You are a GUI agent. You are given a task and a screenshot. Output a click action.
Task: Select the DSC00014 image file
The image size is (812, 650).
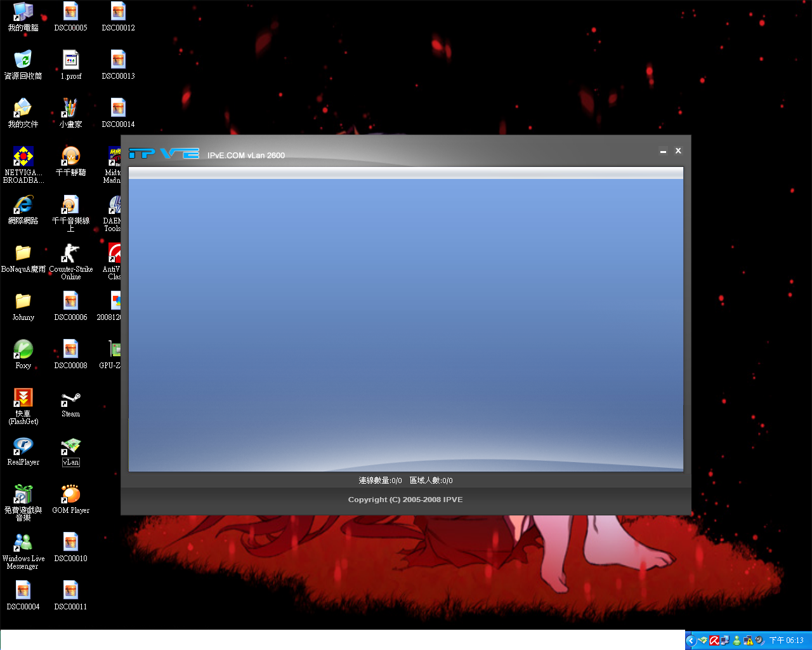click(x=118, y=113)
